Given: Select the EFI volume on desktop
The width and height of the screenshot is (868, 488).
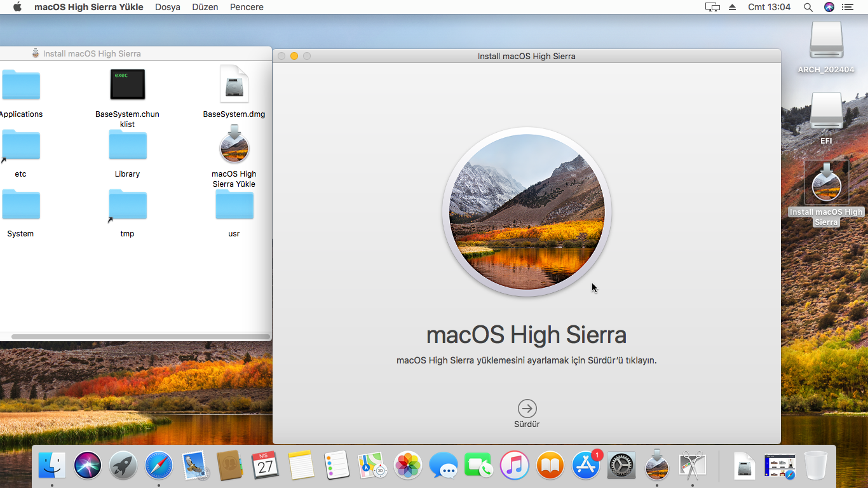Looking at the screenshot, I should (826, 111).
